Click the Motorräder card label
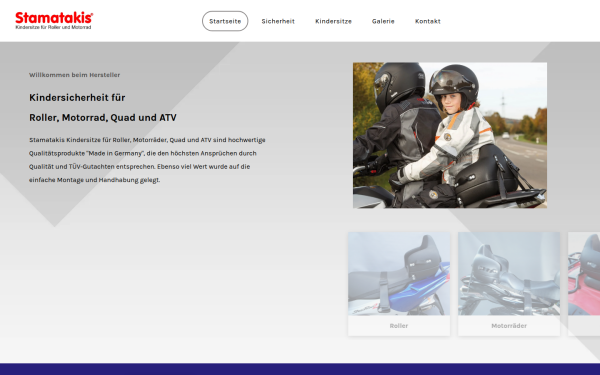The width and height of the screenshot is (600, 375). pyautogui.click(x=509, y=326)
